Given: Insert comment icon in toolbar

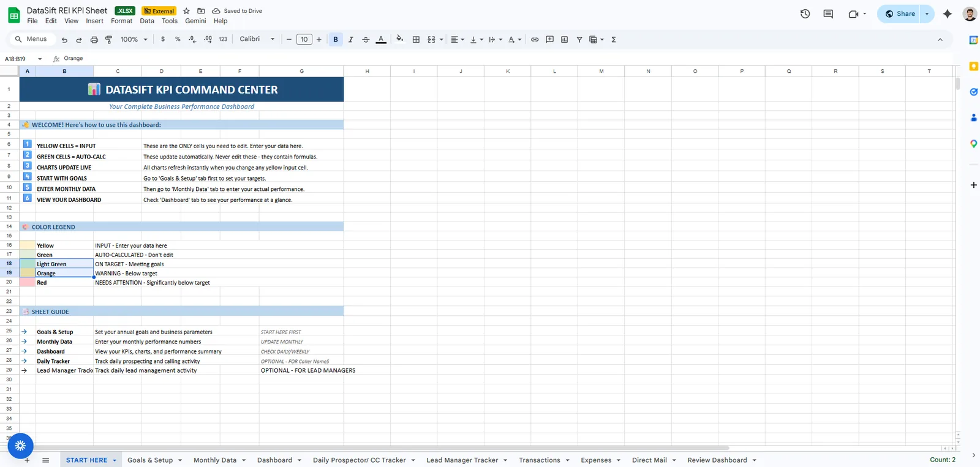Looking at the screenshot, I should (x=549, y=39).
